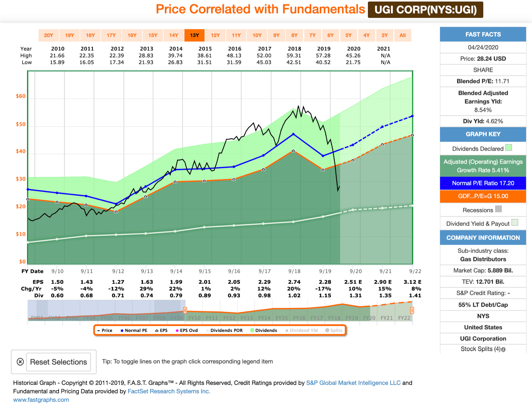Click the 55% LT Debt/Cap text
The width and height of the screenshot is (532, 405).
pyautogui.click(x=483, y=305)
